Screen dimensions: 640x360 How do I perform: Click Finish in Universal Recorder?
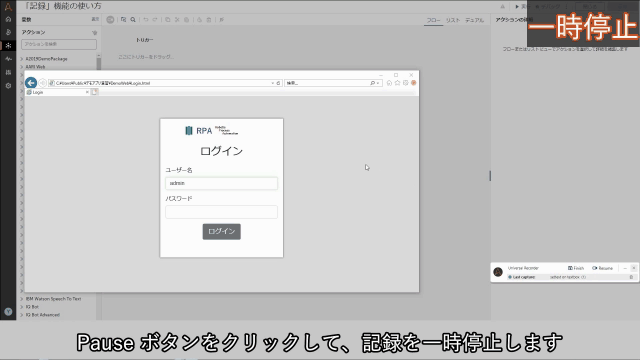576,268
